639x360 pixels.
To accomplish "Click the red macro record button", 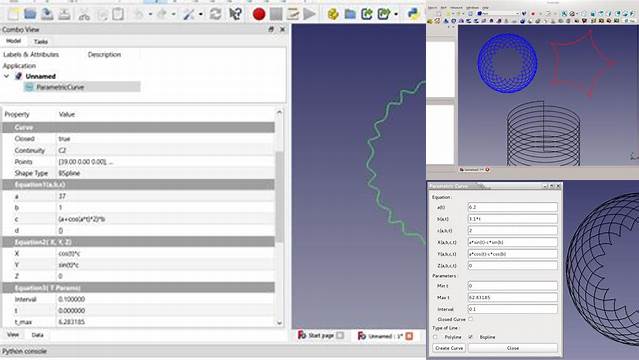I will (259, 14).
